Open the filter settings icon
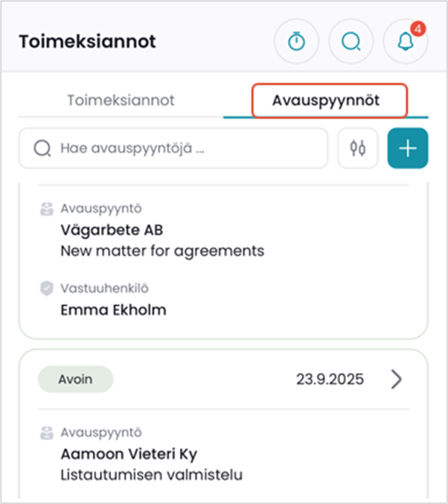 point(359,149)
